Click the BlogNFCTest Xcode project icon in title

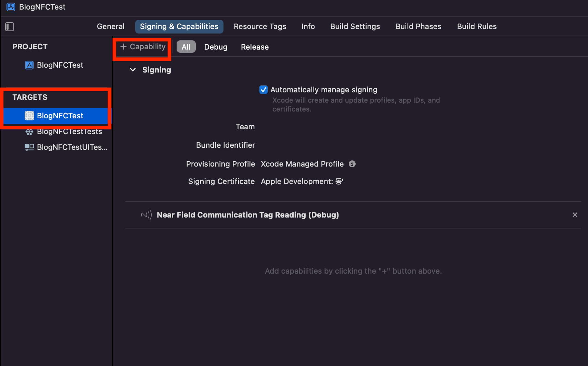[11, 7]
